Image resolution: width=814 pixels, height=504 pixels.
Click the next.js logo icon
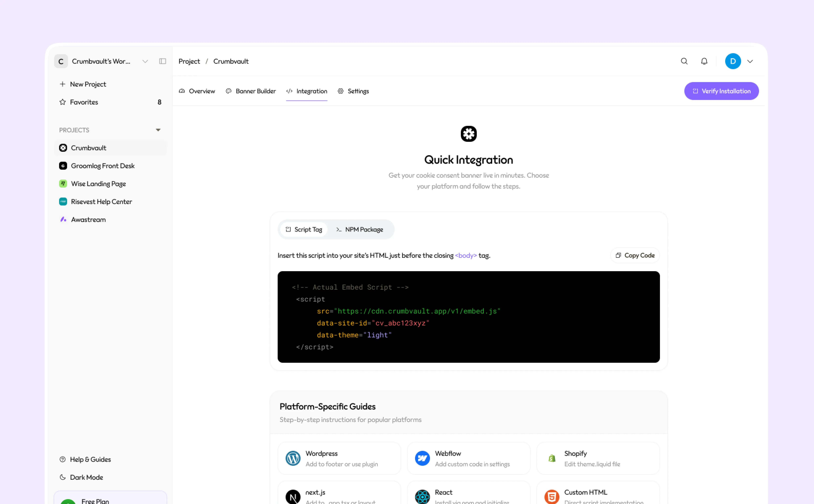click(293, 497)
